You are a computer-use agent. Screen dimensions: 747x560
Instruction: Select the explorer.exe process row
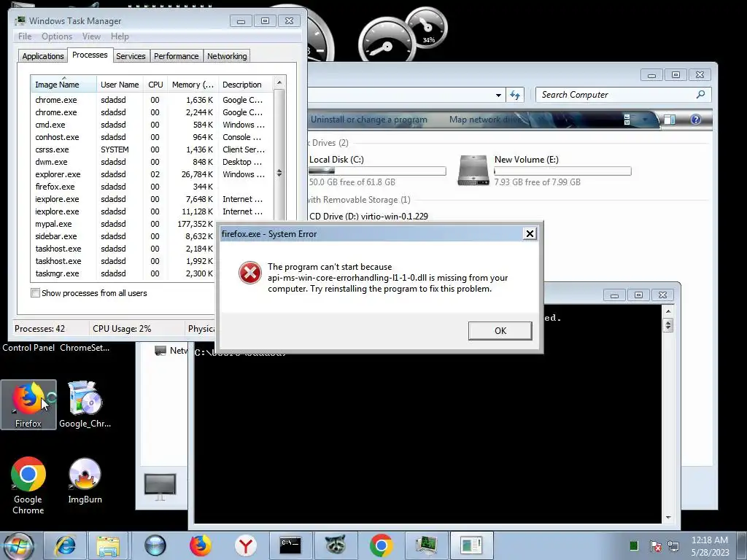click(152, 174)
